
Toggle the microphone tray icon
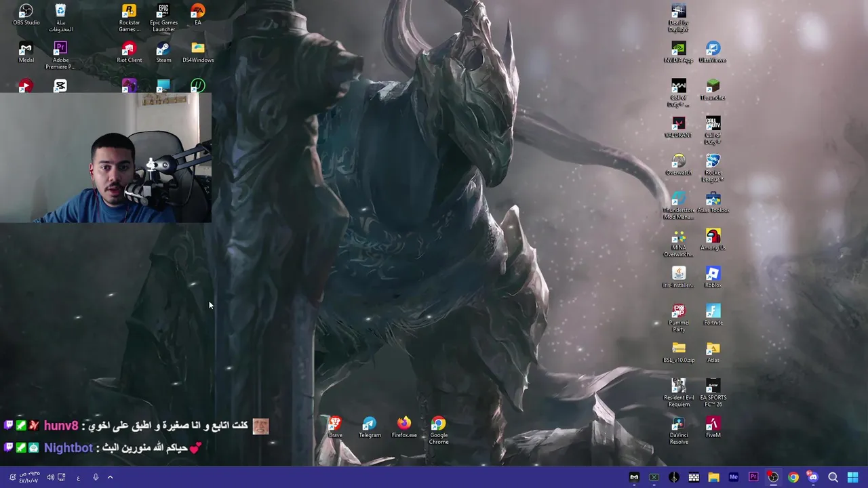[x=96, y=477]
